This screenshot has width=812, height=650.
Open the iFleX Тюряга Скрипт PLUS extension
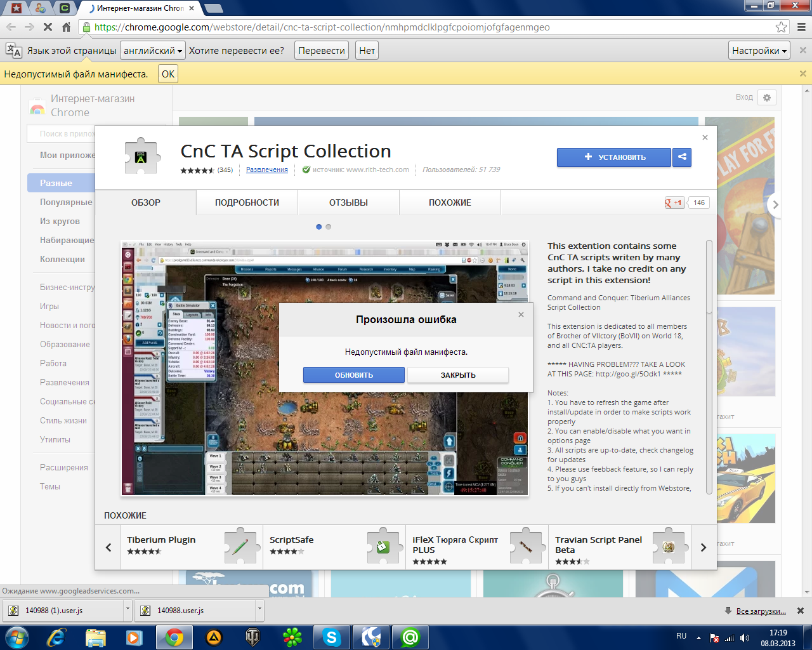477,547
